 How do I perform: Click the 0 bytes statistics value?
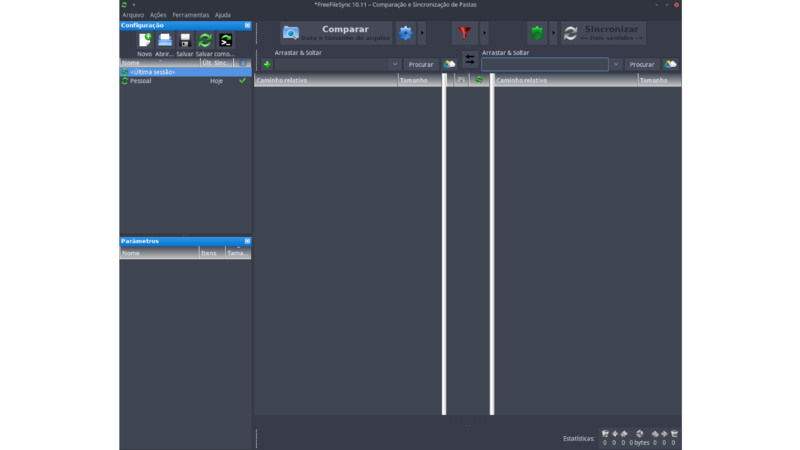[x=639, y=443]
